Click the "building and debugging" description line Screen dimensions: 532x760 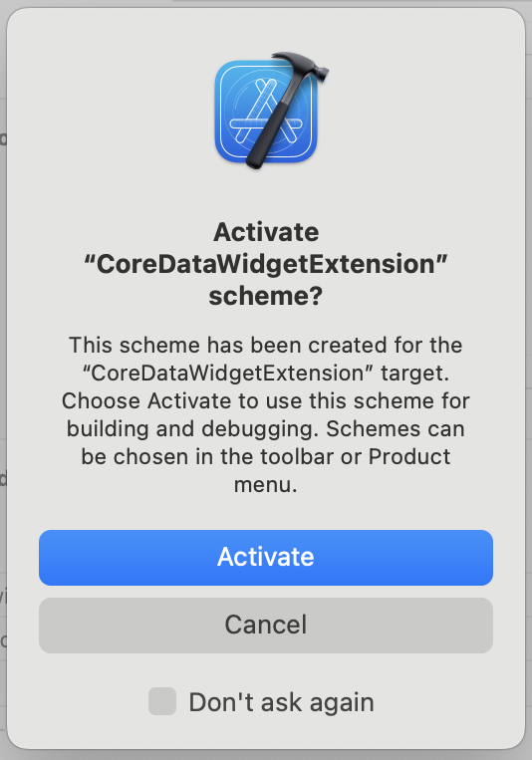[x=266, y=429]
